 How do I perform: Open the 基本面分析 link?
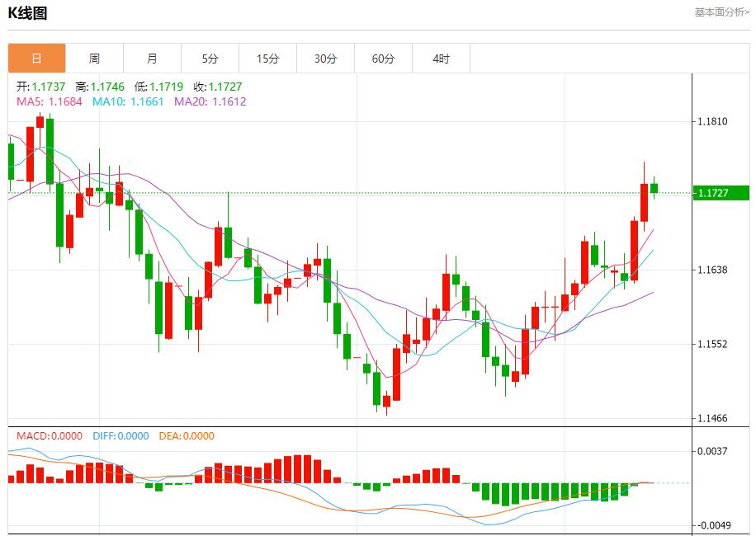coord(721,12)
